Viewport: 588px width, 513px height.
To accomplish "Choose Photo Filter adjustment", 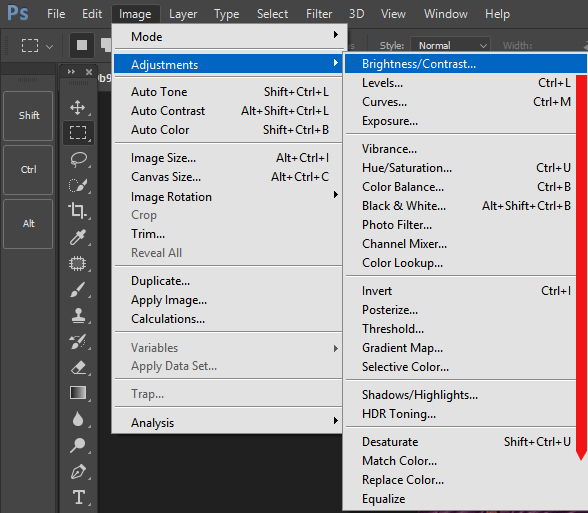I will tap(460, 225).
